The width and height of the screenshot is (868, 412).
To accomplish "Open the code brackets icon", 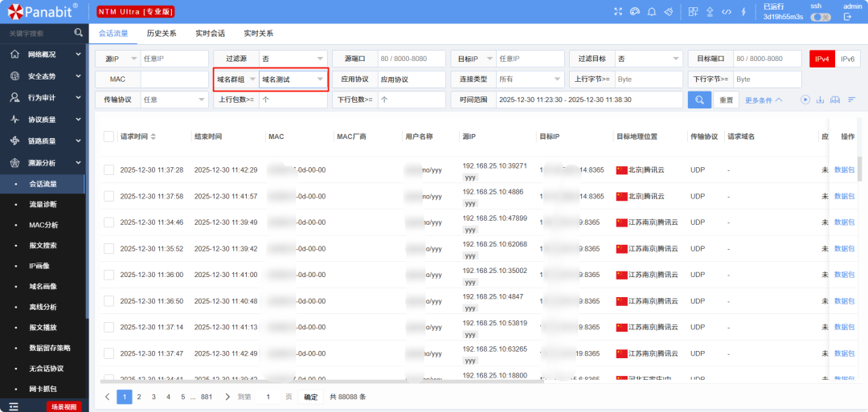I will point(727,11).
